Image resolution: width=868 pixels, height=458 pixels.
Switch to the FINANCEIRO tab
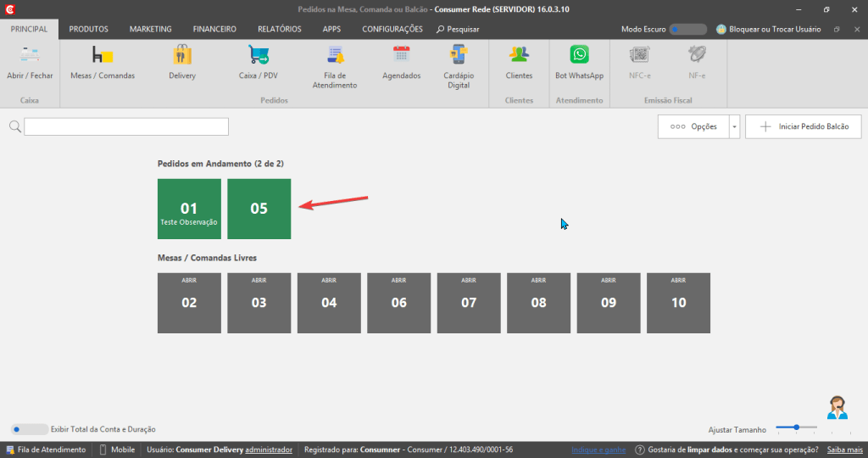click(214, 30)
